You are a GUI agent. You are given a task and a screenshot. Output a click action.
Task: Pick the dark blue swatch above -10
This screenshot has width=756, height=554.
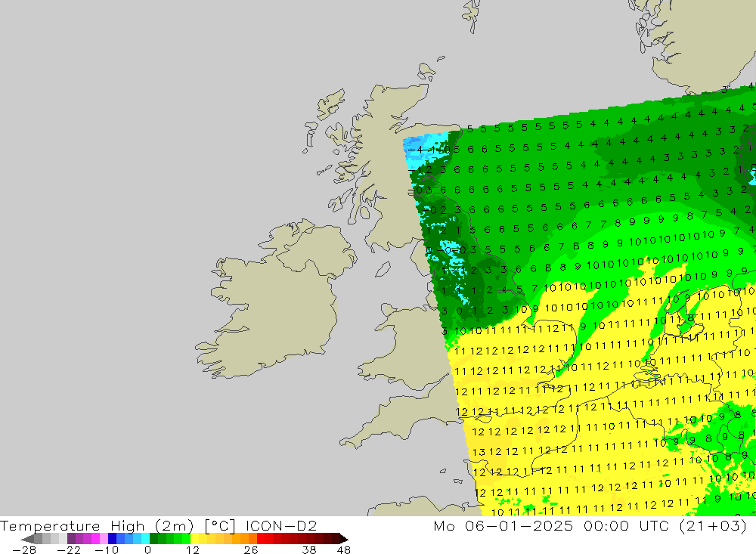coord(112,539)
